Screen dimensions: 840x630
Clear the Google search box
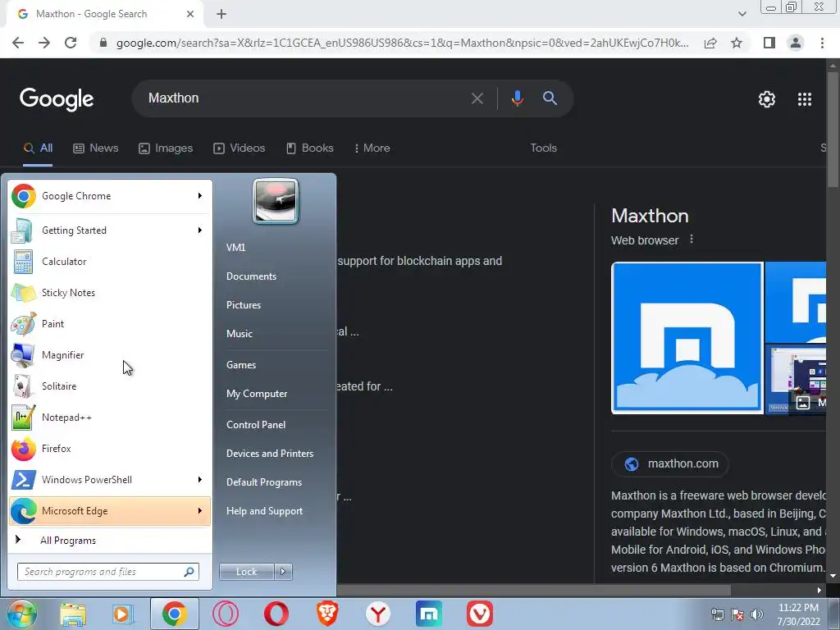click(x=477, y=98)
